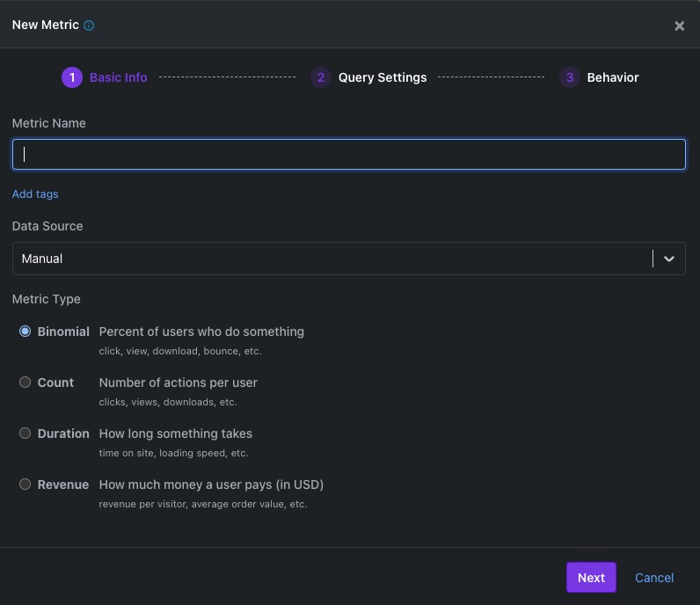This screenshot has height=605, width=700.
Task: Click the New Metric dialog title
Action: pos(45,25)
